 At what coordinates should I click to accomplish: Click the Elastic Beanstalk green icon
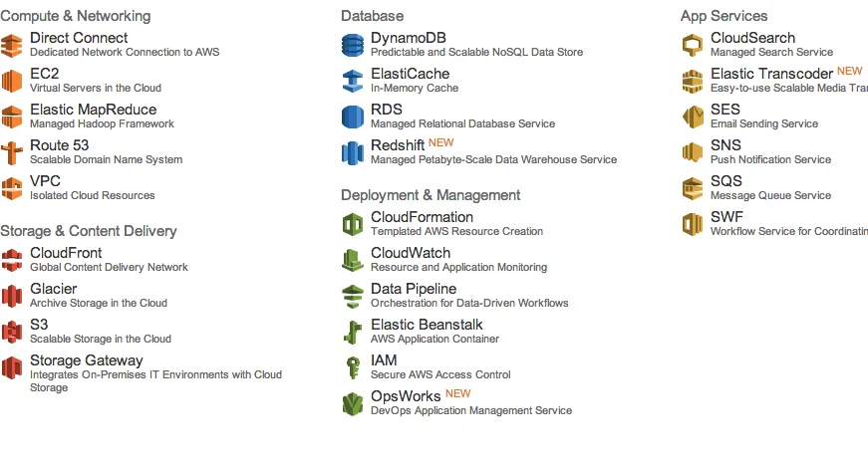pyautogui.click(x=353, y=332)
